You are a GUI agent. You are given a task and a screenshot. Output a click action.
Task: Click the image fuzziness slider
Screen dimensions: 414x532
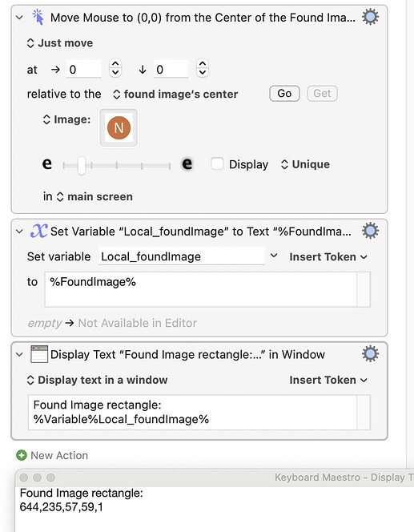coord(116,166)
